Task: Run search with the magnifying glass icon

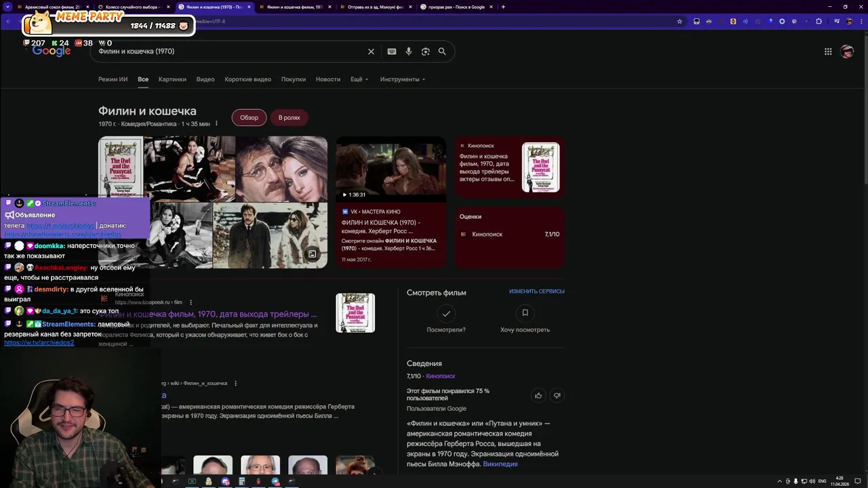Action: 442,52
